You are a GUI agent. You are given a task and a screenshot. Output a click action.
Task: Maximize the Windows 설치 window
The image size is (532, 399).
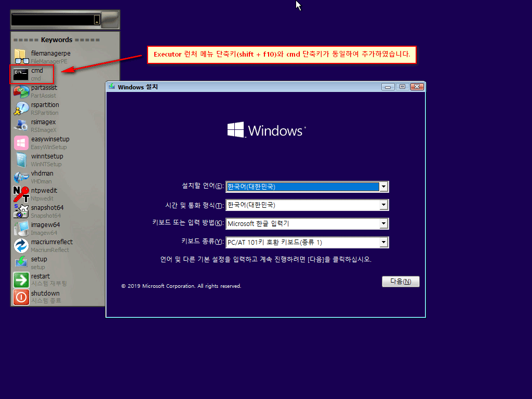coord(402,87)
